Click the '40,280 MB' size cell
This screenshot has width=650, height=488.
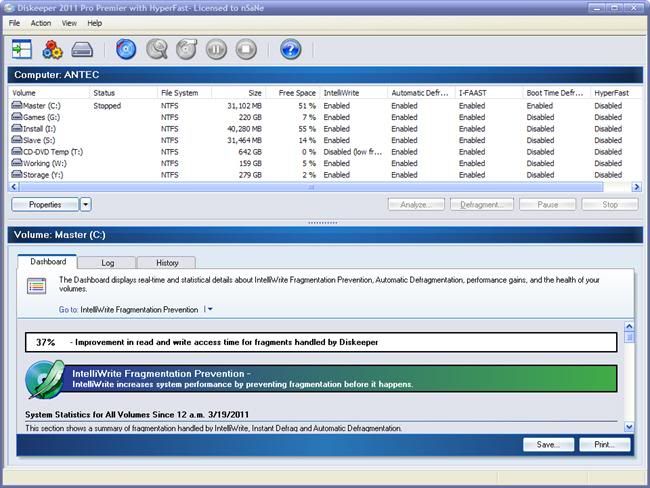(244, 129)
